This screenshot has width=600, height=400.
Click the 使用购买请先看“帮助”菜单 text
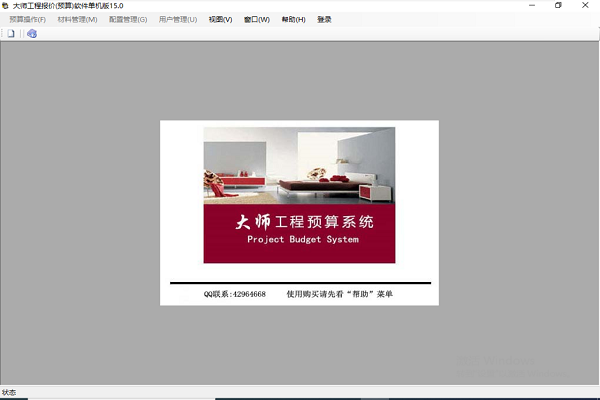(340, 294)
